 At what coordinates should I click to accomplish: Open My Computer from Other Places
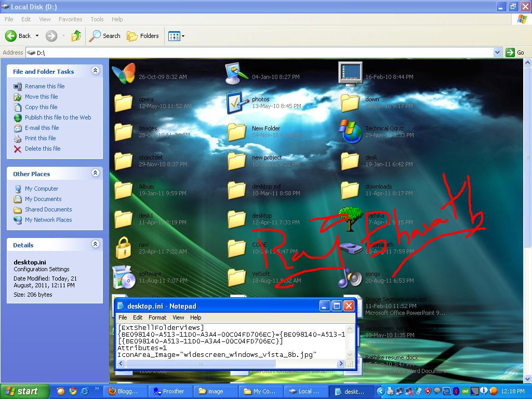point(42,189)
